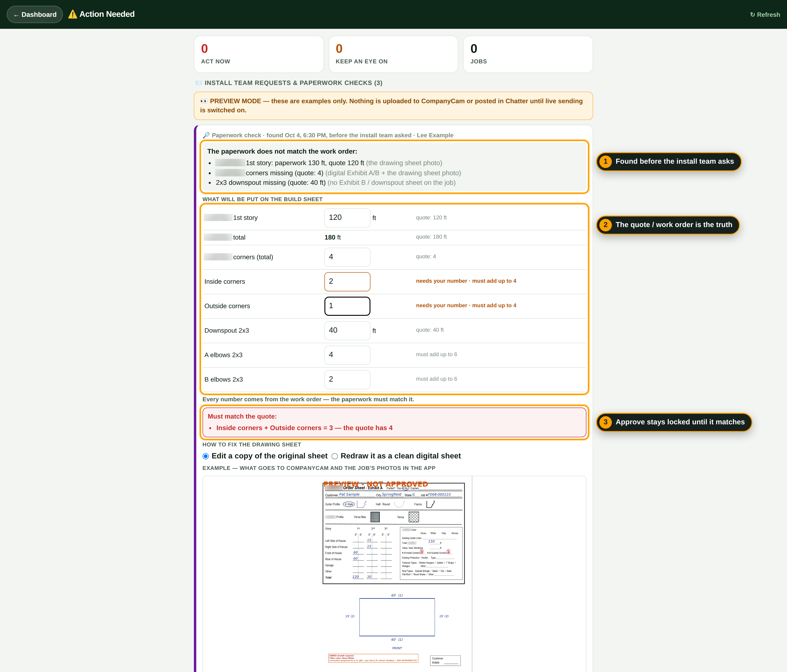Edit the corners (total) field
The width and height of the screenshot is (787, 672).
pyautogui.click(x=347, y=257)
